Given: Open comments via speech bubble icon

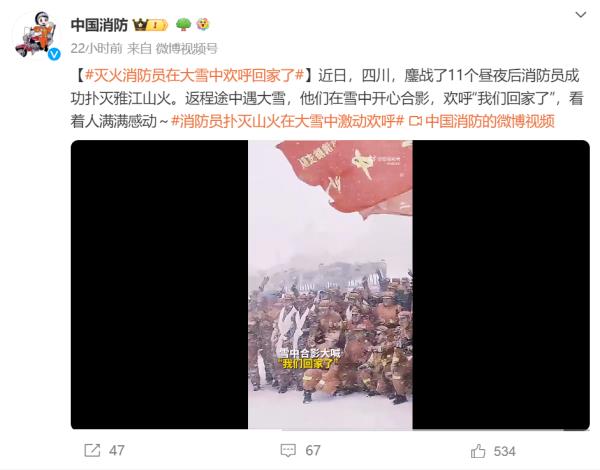Looking at the screenshot, I should tap(288, 450).
